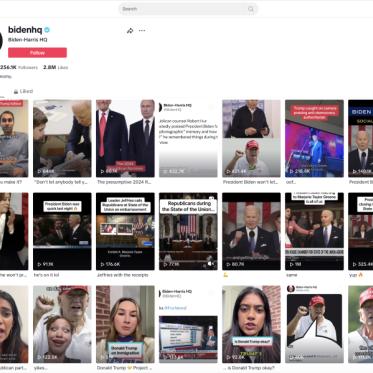Viewport: 373px width, 373px height.
Task: Open the "President Biden was quick last night" video
Action: (x=62, y=231)
